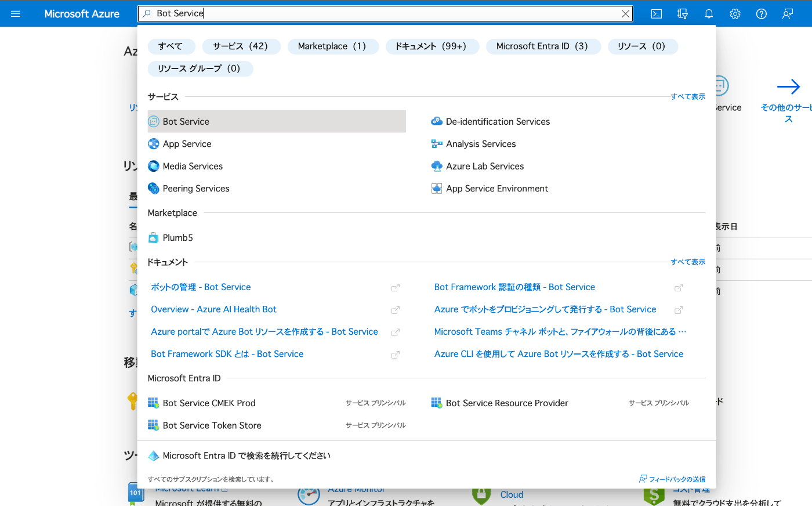Open portal settings gear
The width and height of the screenshot is (812, 506).
(735, 14)
